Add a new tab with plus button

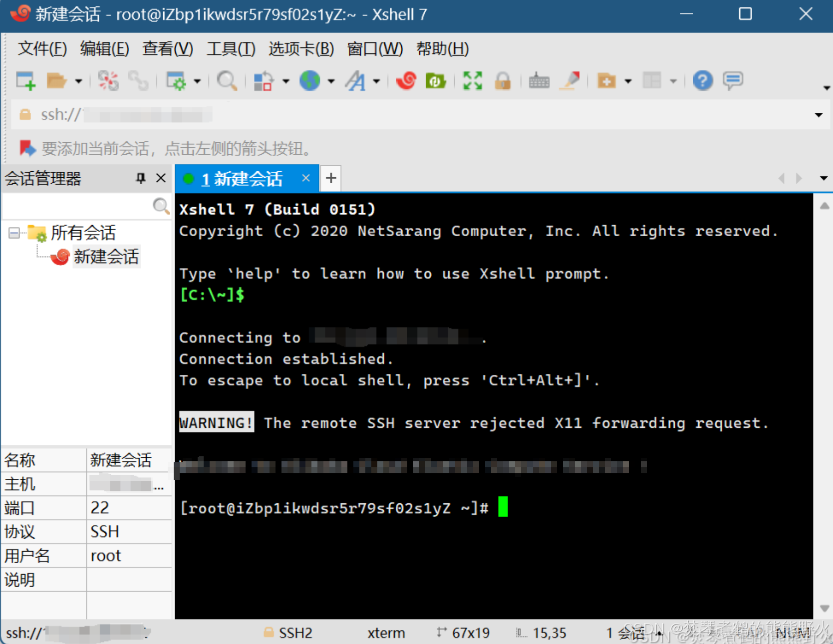(331, 178)
